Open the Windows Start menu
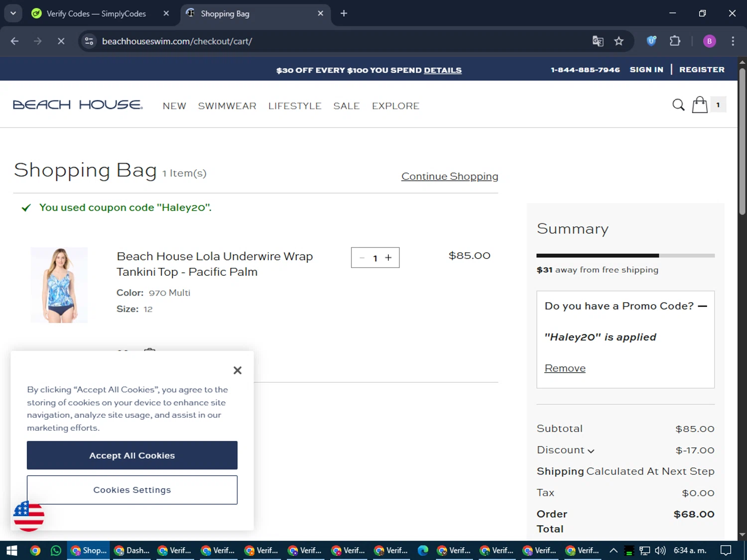This screenshot has height=560, width=747. pos(12,551)
